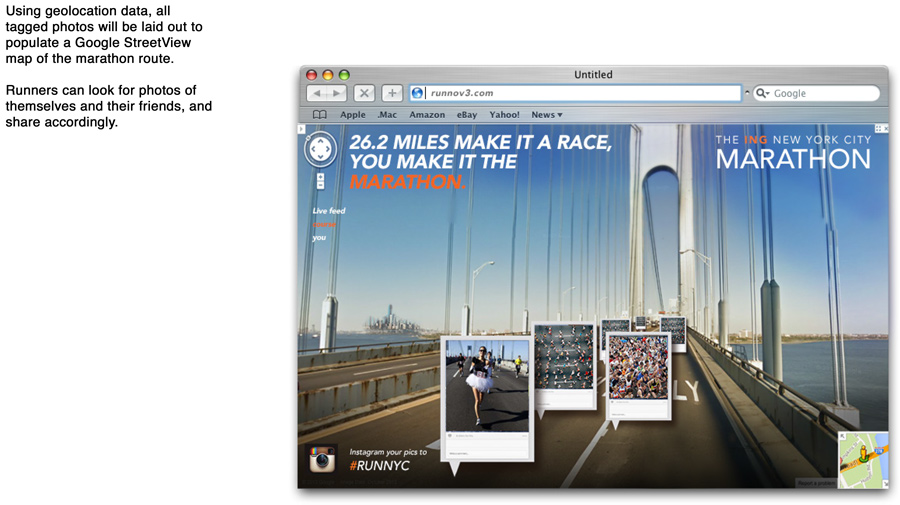
Task: Click the StreetView zoom in plus
Action: [320, 177]
